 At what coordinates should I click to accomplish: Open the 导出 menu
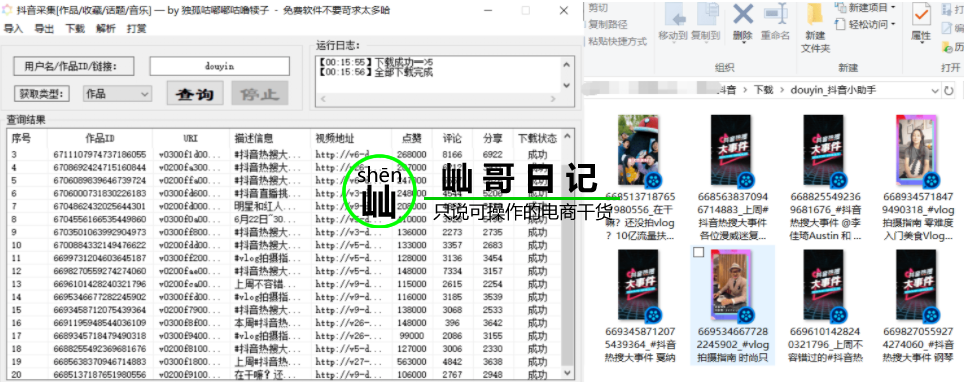(x=44, y=28)
